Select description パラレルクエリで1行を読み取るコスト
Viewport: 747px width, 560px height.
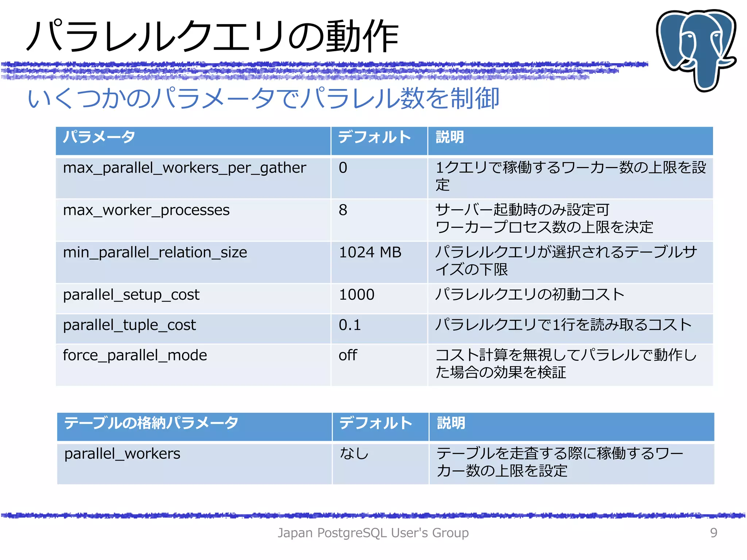click(x=564, y=324)
